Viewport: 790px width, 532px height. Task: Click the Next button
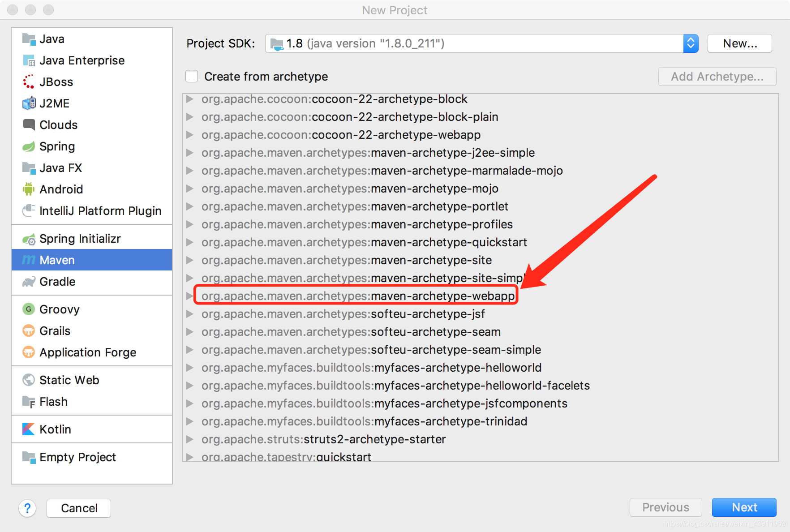click(744, 507)
